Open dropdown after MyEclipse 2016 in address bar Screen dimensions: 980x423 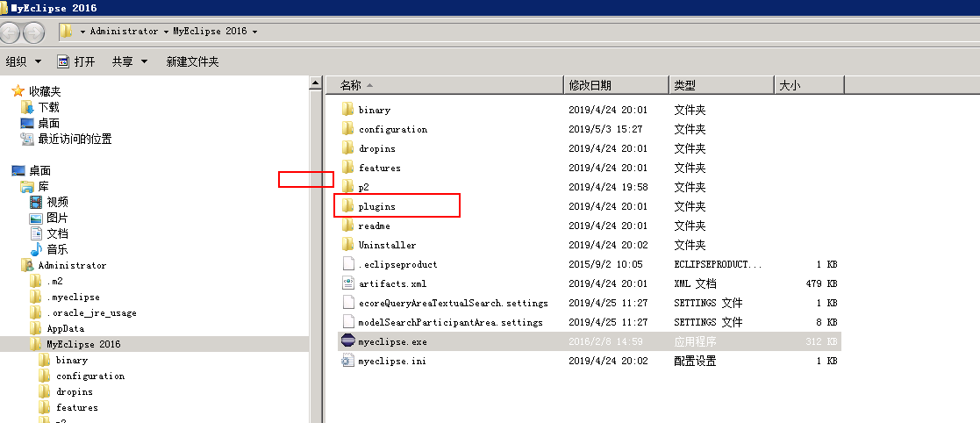tap(254, 32)
